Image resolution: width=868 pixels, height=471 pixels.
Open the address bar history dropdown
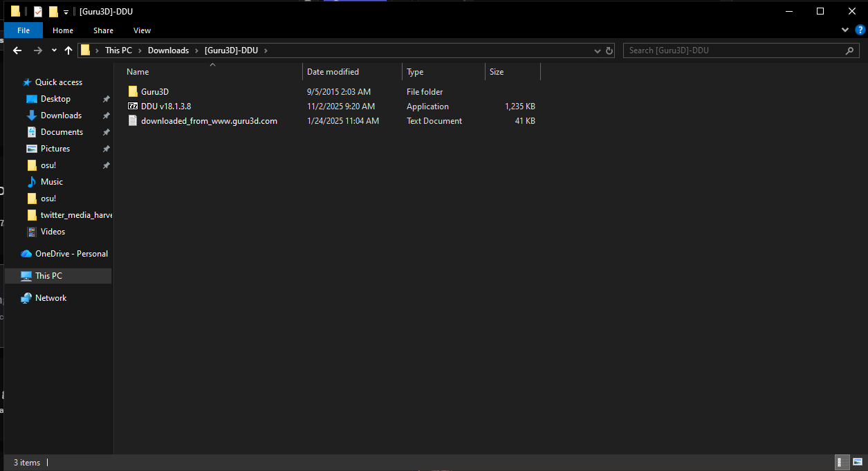(x=598, y=50)
